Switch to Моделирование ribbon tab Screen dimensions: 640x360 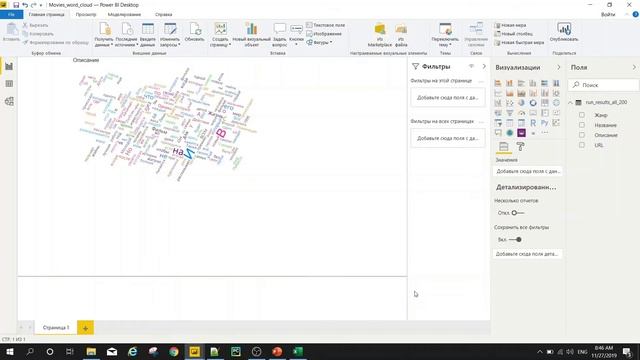tap(124, 14)
